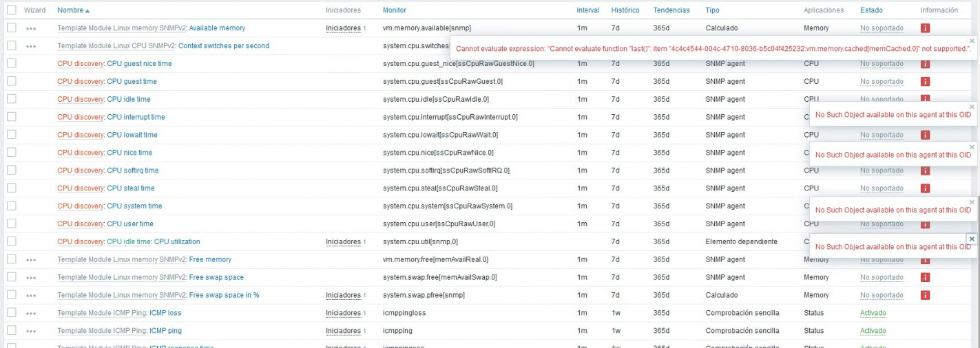The width and height of the screenshot is (980, 348).
Task: Open the CPU utilization item link
Action: [x=177, y=242]
